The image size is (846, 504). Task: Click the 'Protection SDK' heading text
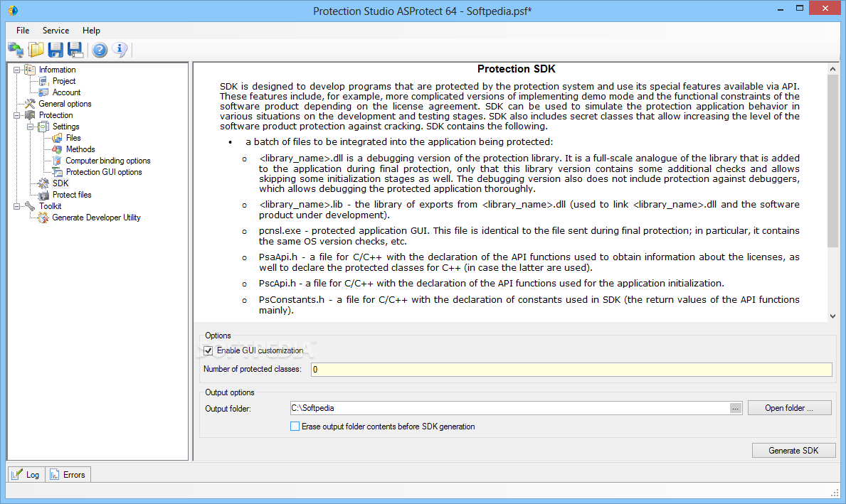[x=517, y=69]
